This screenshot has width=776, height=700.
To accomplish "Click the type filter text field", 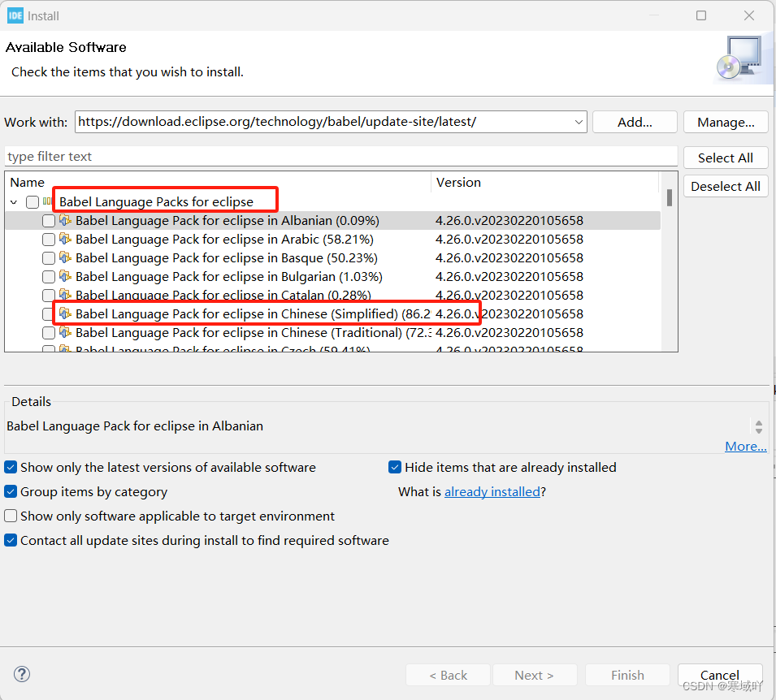I will pos(341,157).
